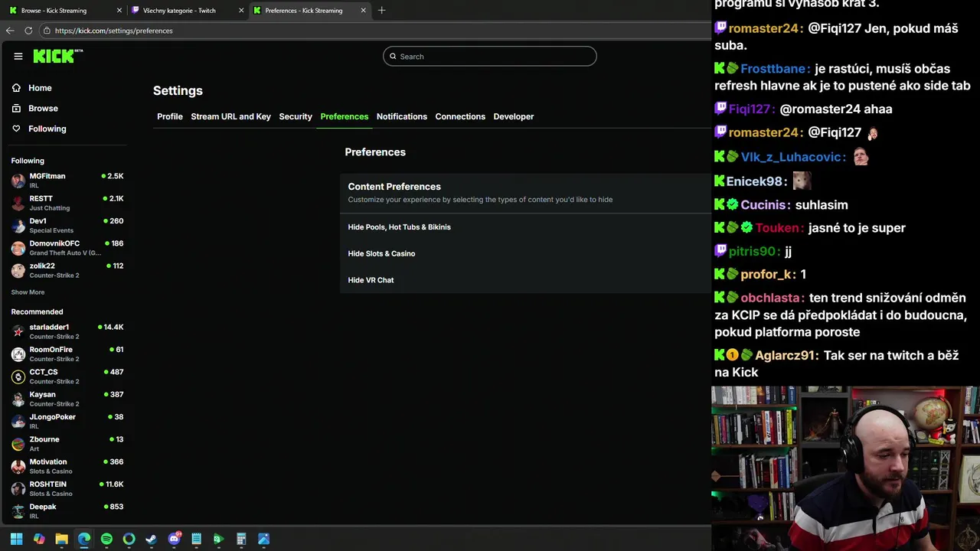This screenshot has width=980, height=551.
Task: Reload the page with refresh icon
Action: pos(28,31)
